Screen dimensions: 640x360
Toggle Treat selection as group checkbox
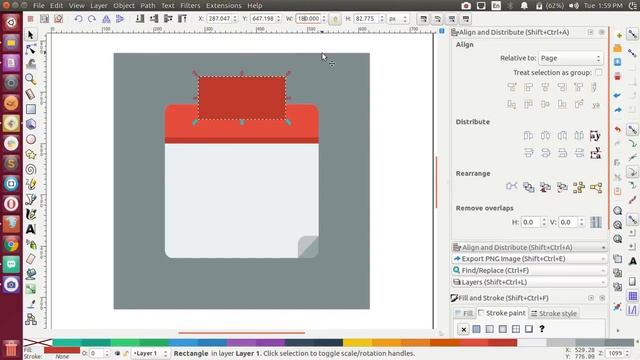(598, 72)
